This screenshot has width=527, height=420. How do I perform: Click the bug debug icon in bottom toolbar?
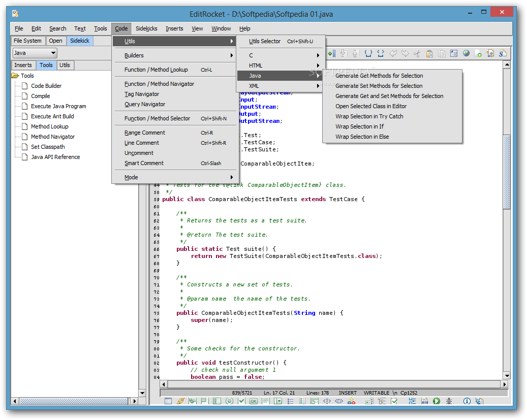(449, 401)
